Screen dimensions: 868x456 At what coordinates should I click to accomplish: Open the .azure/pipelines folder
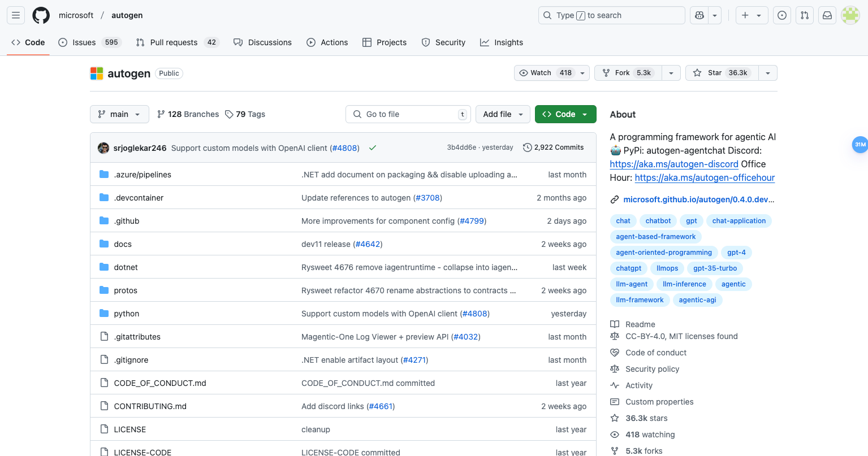tap(142, 175)
